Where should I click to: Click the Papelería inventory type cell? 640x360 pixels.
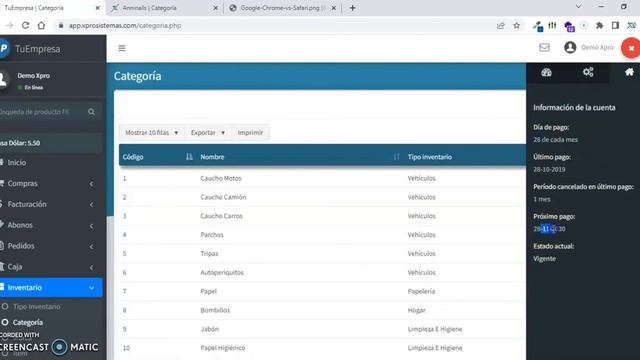[421, 291]
